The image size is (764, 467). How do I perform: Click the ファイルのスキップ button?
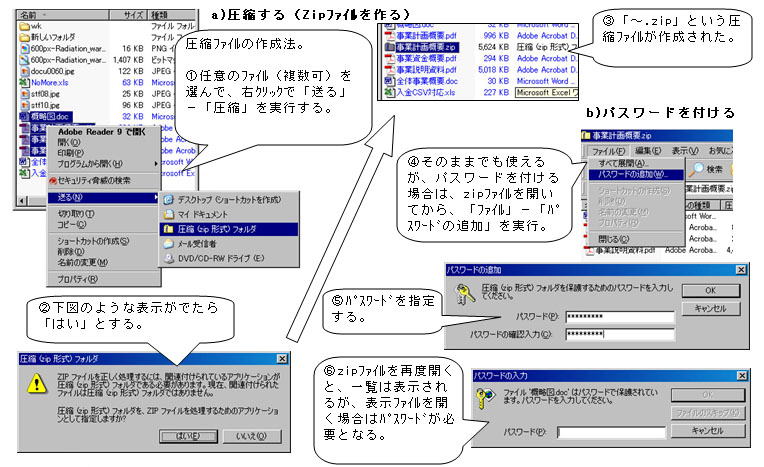click(708, 413)
